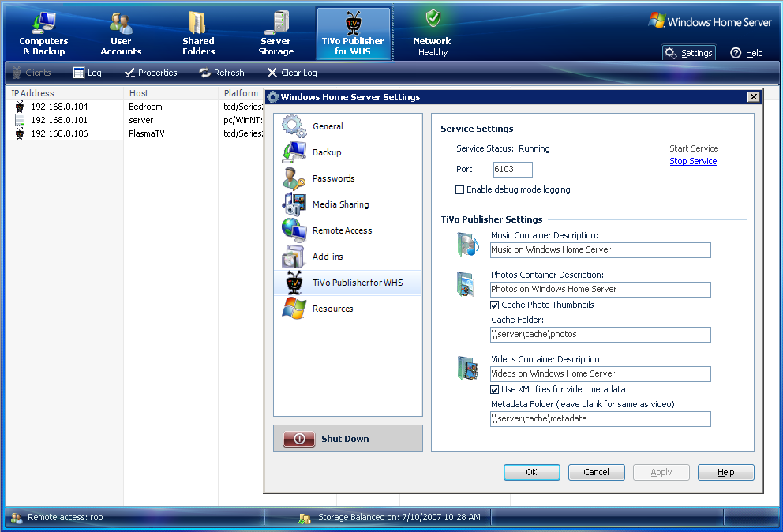Screen dimensions: 783x532
Task: Click into the Port field 6103
Action: [x=512, y=170]
